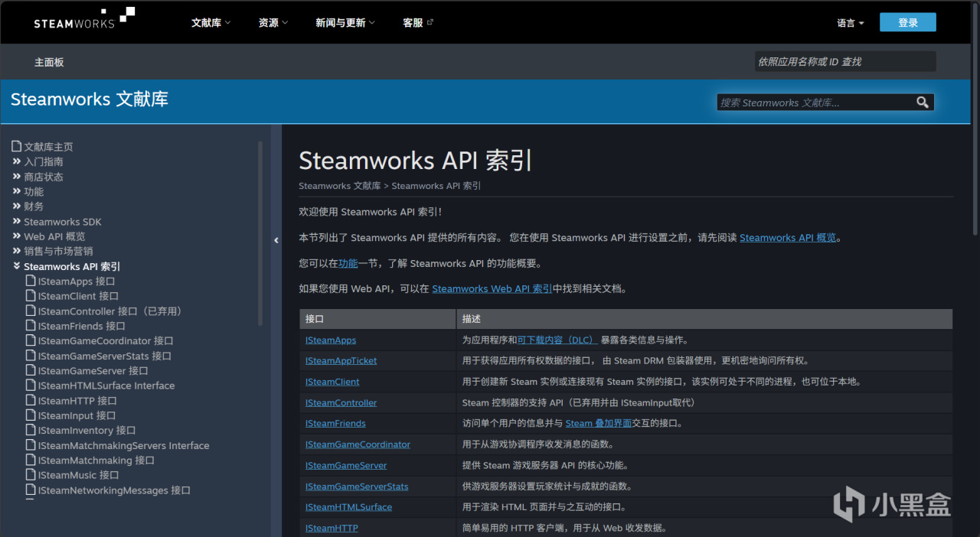This screenshot has height=537, width=980.
Task: Click the sidebar tree scrollbar
Action: [x=260, y=233]
